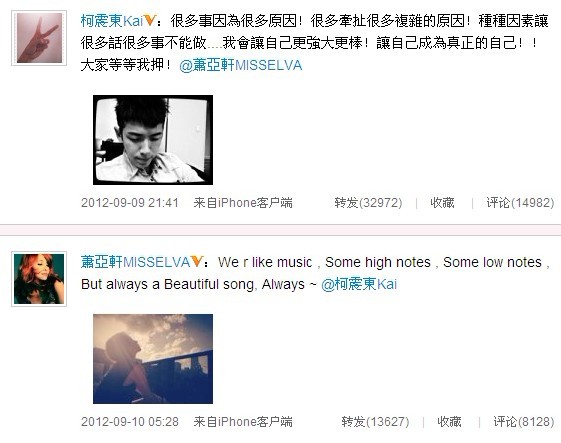Follow the @柯震東Kai mention in second post
Screen dimensions: 561x443
(x=359, y=284)
